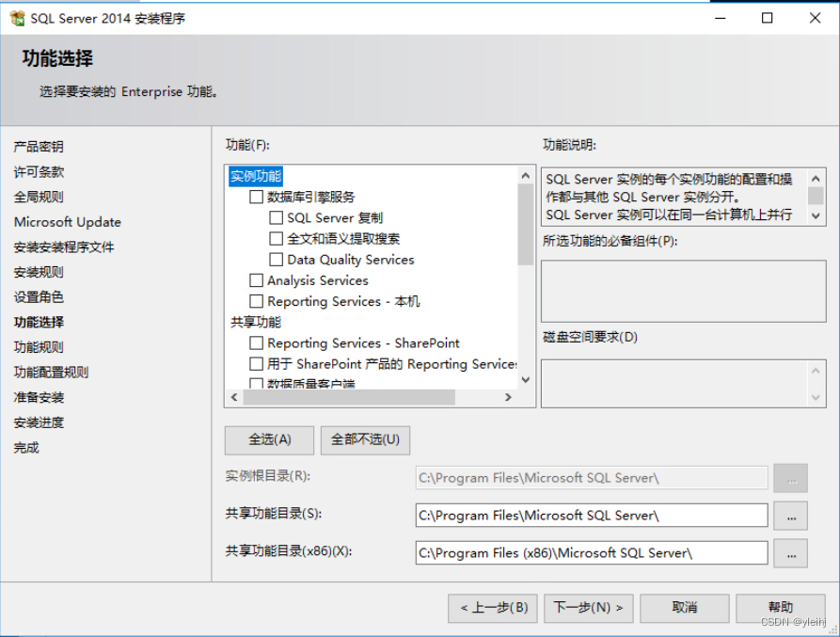Click 全选 to select all features
Screen dimensions: 840x637
click(x=269, y=440)
